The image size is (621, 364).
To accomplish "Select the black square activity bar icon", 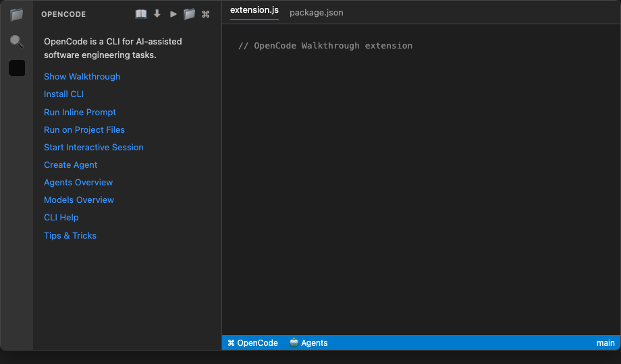I will tap(17, 68).
